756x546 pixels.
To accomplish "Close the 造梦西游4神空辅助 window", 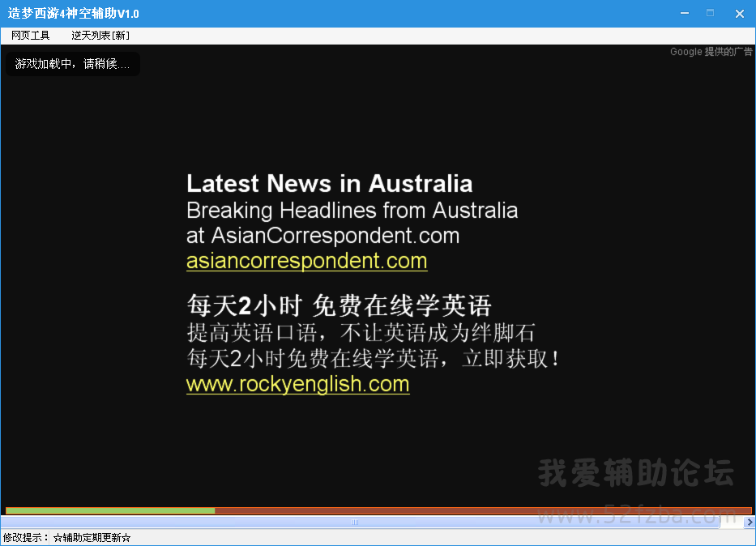I will 740,14.
